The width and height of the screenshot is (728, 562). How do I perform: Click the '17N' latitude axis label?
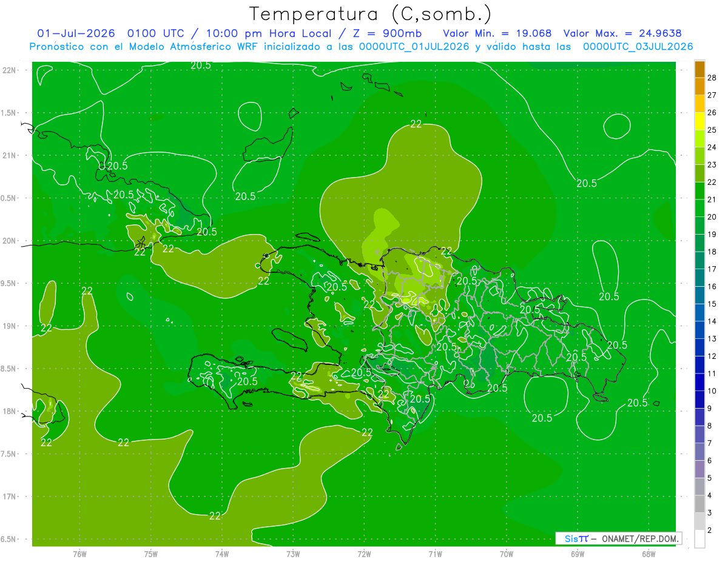coord(9,497)
